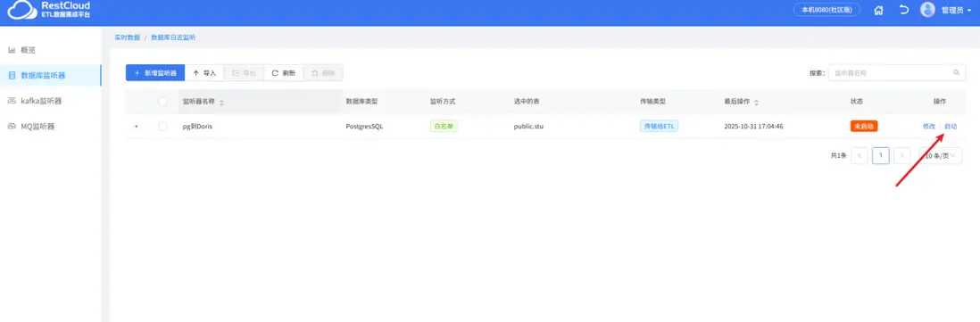Toggle the select-all header checkbox
The width and height of the screenshot is (980, 322).
click(x=163, y=101)
